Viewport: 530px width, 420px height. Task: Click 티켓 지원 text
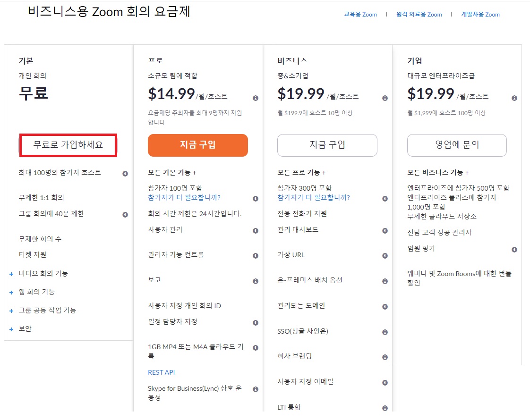33,254
